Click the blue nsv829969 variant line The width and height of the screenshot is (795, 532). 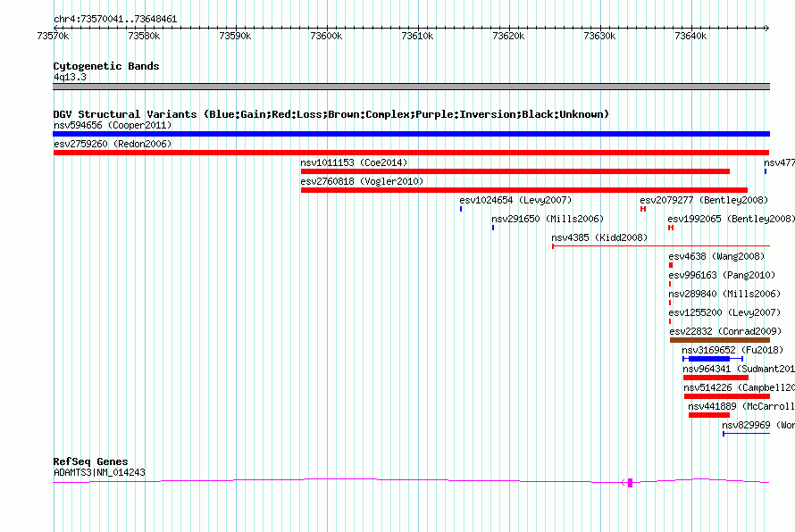747,434
